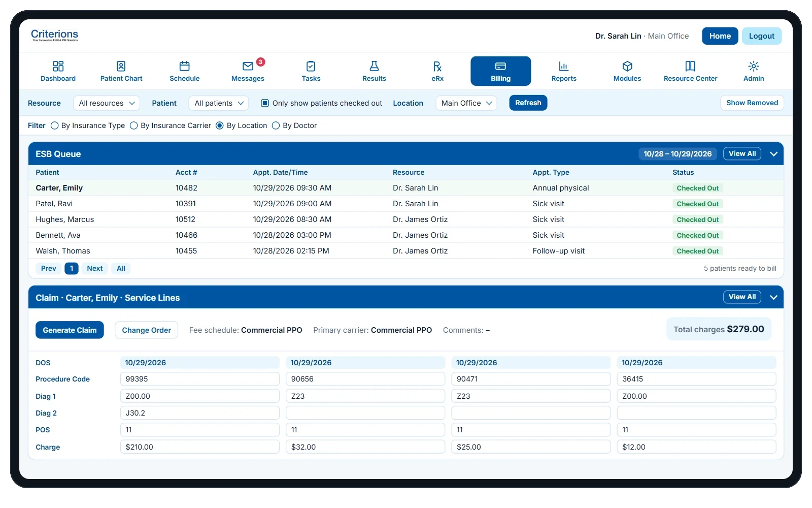The image size is (812, 508).
Task: Click the Dr. Sarah Lin user name
Action: [618, 36]
